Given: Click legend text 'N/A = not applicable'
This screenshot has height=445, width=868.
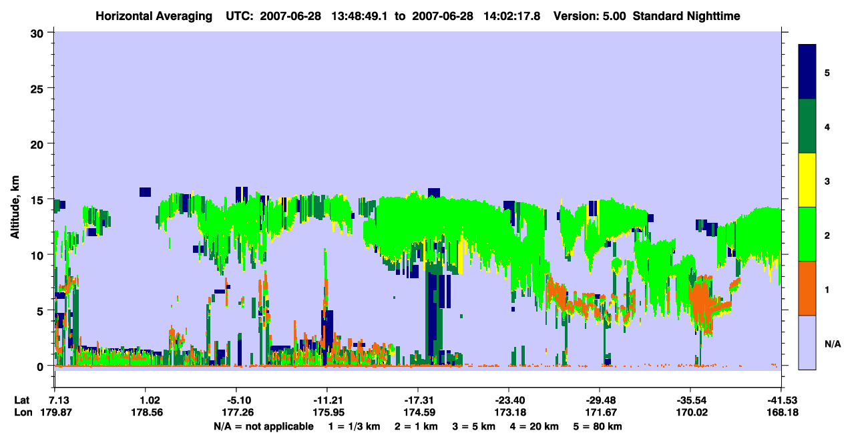Looking at the screenshot, I should (263, 426).
